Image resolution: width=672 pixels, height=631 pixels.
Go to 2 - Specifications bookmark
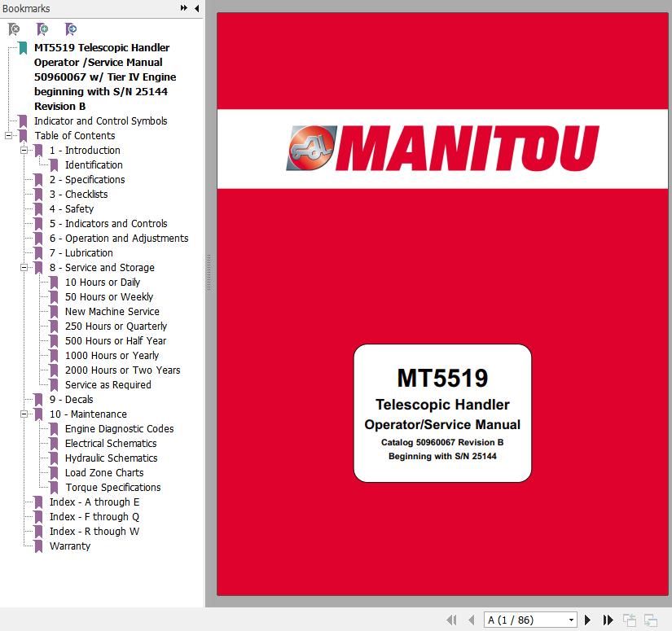click(87, 179)
